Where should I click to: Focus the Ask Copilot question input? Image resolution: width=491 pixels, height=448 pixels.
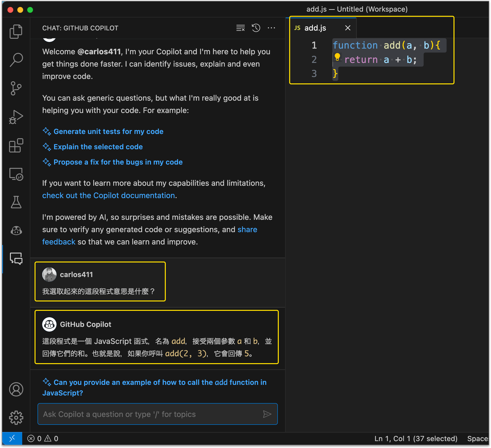tap(151, 414)
